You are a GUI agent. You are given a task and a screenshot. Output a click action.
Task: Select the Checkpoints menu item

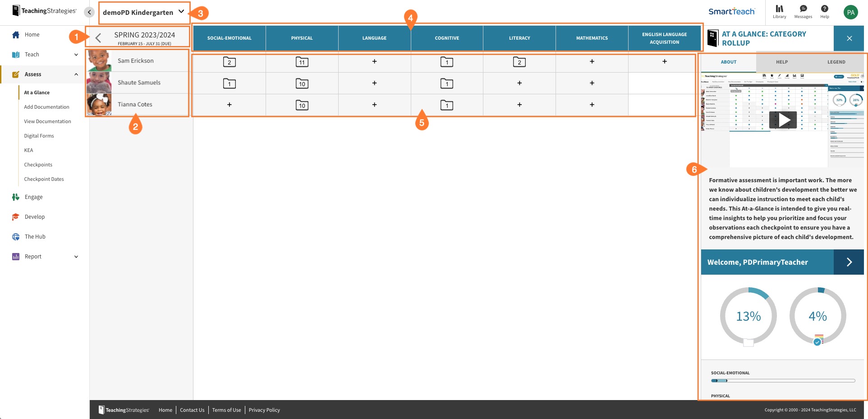pos(38,164)
